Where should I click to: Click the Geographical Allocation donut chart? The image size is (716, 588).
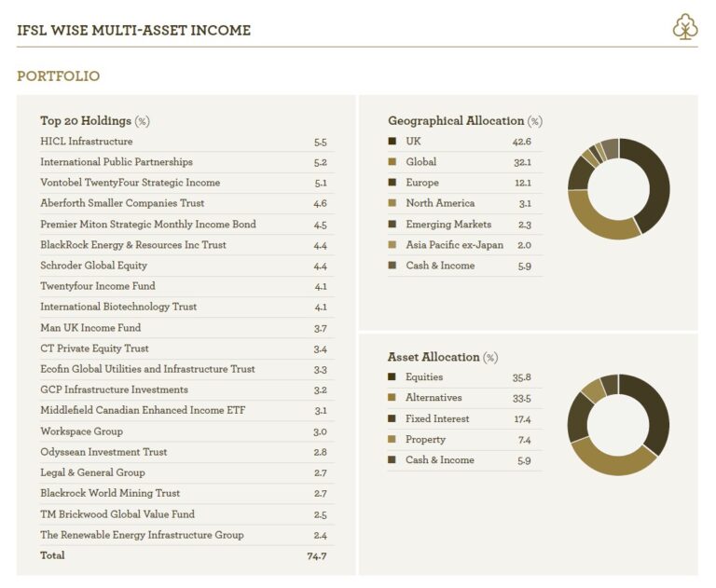click(618, 189)
